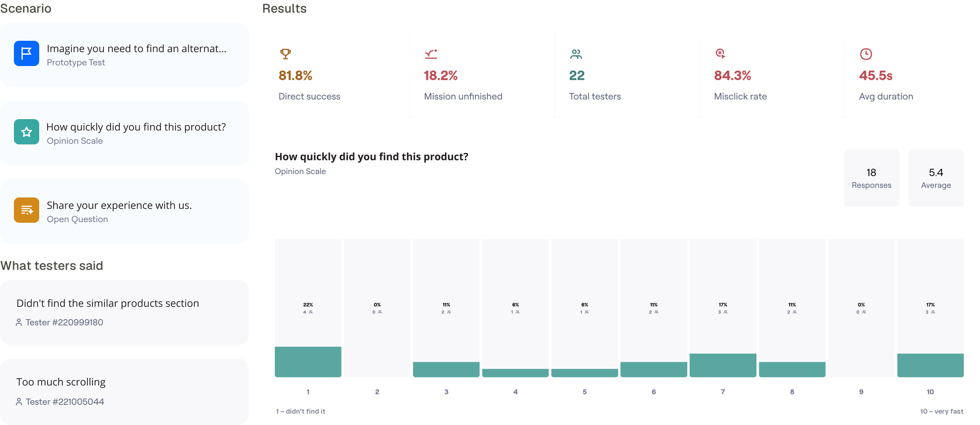Click the 5.4 Average summary box

pyautogui.click(x=936, y=178)
